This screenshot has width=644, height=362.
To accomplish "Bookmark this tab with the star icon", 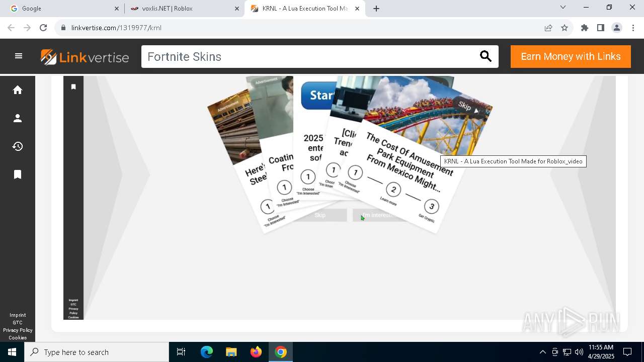I will coord(565,28).
